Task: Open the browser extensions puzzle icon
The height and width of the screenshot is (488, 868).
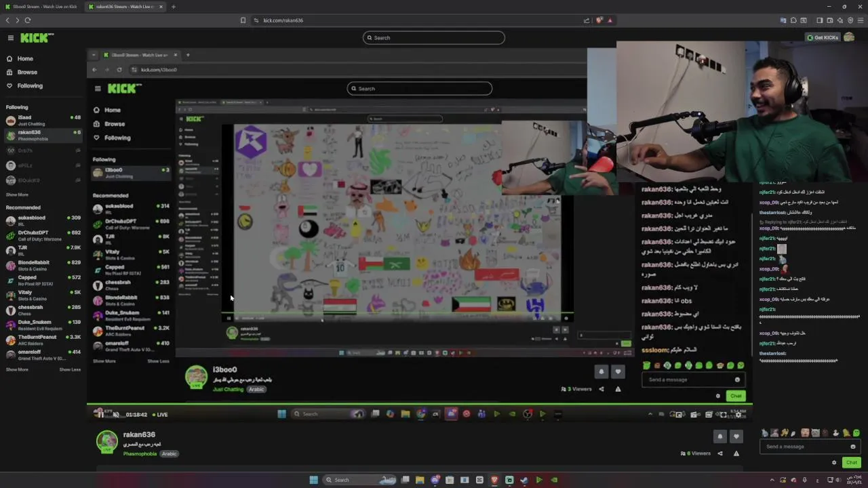Action: tap(793, 20)
